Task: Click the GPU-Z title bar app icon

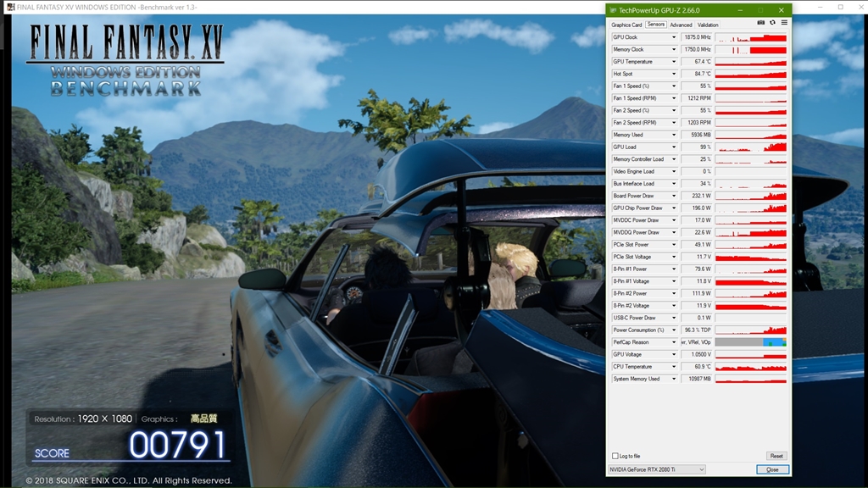Action: click(x=612, y=10)
